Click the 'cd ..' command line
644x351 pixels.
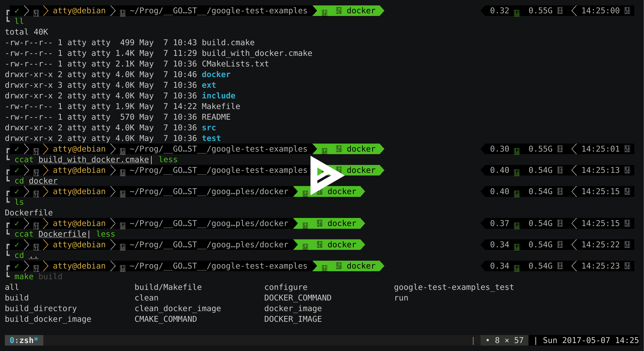26,255
